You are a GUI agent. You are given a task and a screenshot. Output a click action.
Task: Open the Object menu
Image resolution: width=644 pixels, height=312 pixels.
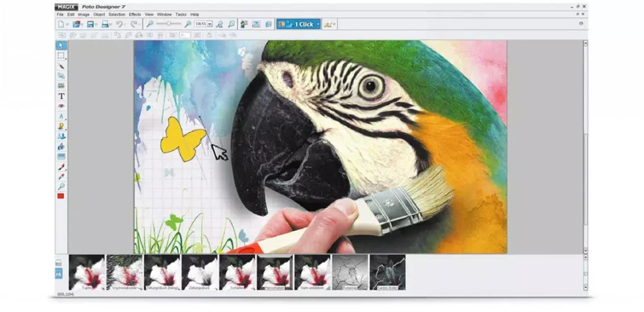tap(99, 14)
